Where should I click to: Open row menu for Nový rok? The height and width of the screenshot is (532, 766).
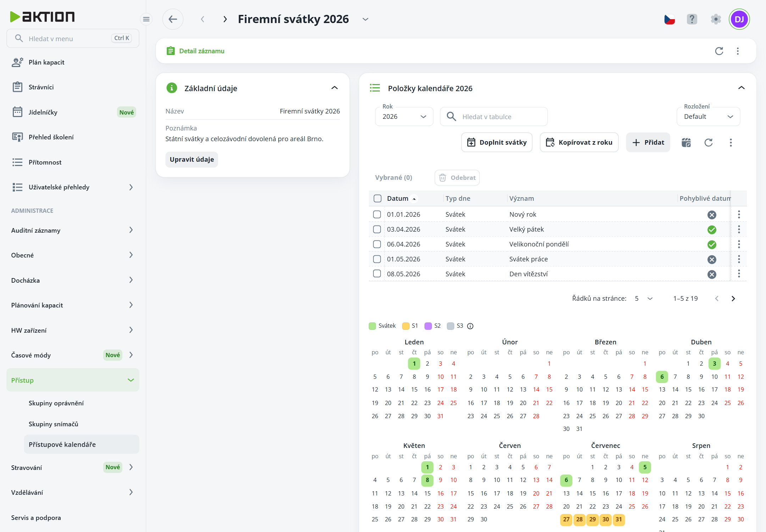[x=739, y=214]
